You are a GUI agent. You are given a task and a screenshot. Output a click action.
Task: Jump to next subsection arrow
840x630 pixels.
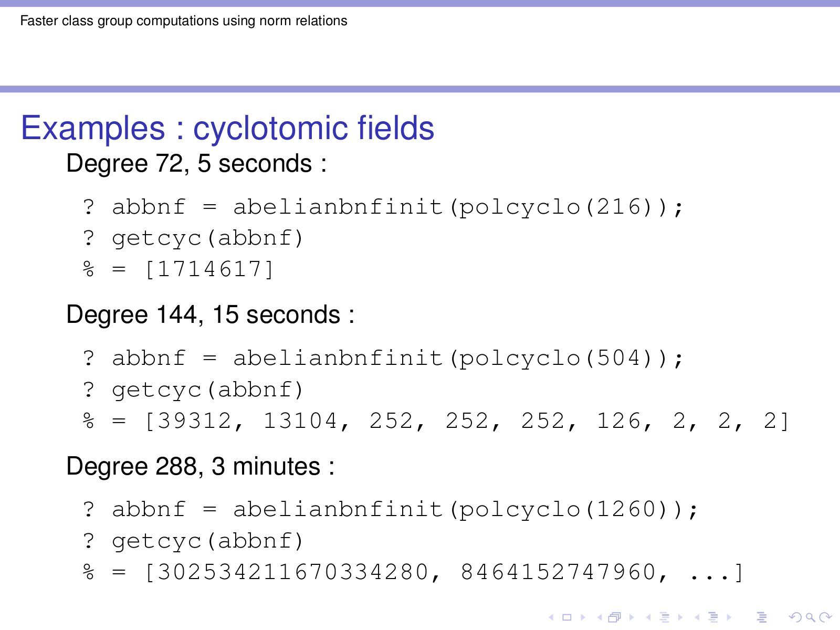[680, 617]
